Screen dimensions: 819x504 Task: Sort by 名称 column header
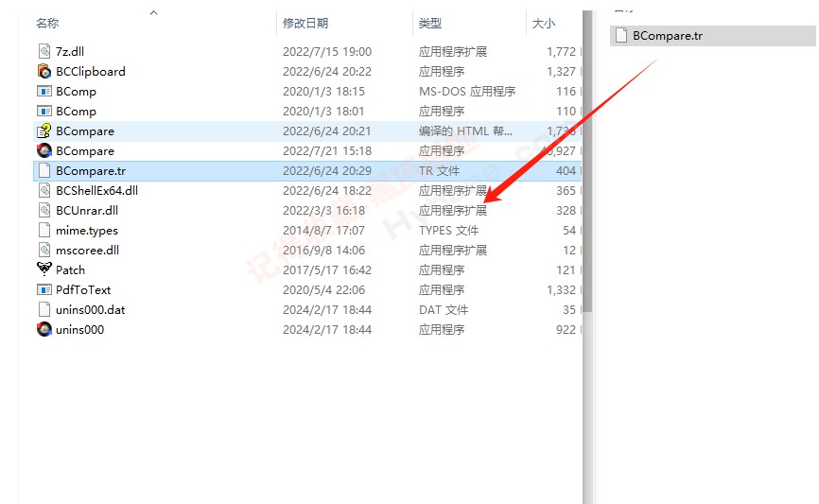[x=47, y=23]
